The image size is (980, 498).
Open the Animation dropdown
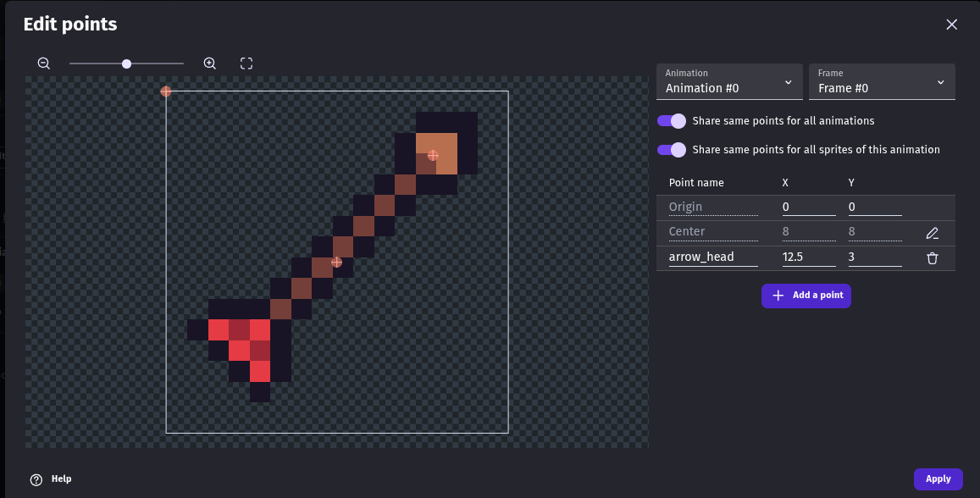pyautogui.click(x=729, y=82)
